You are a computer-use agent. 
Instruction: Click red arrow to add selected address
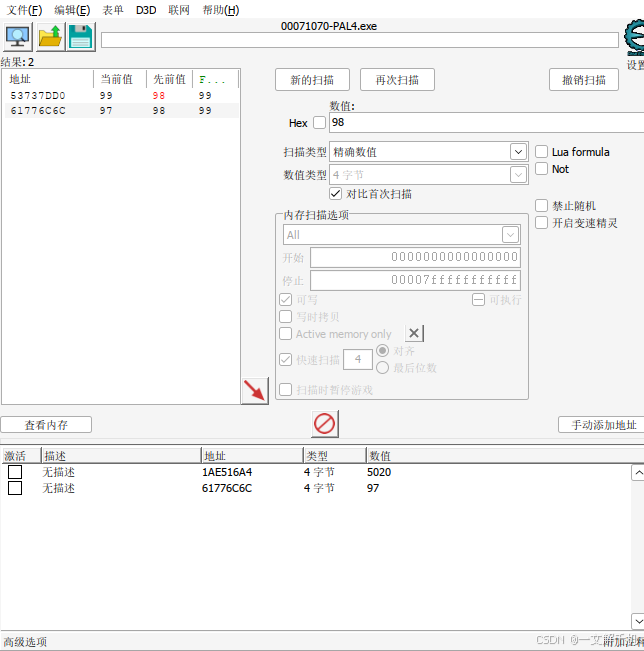click(255, 391)
